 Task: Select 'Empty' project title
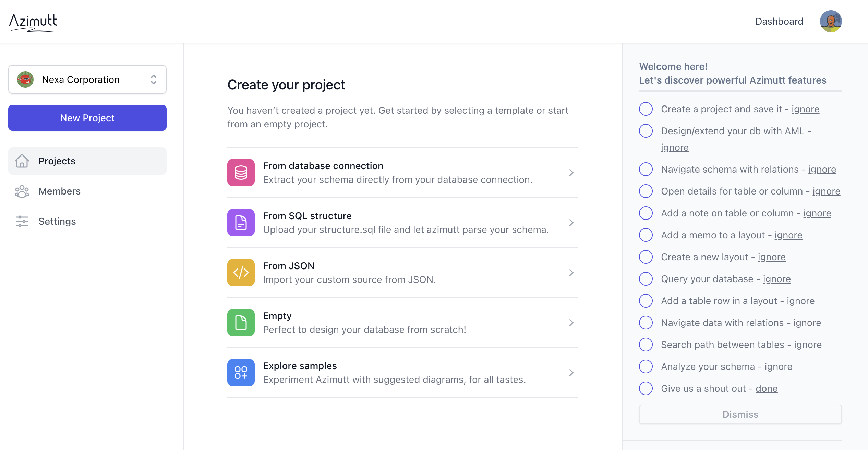click(x=277, y=316)
